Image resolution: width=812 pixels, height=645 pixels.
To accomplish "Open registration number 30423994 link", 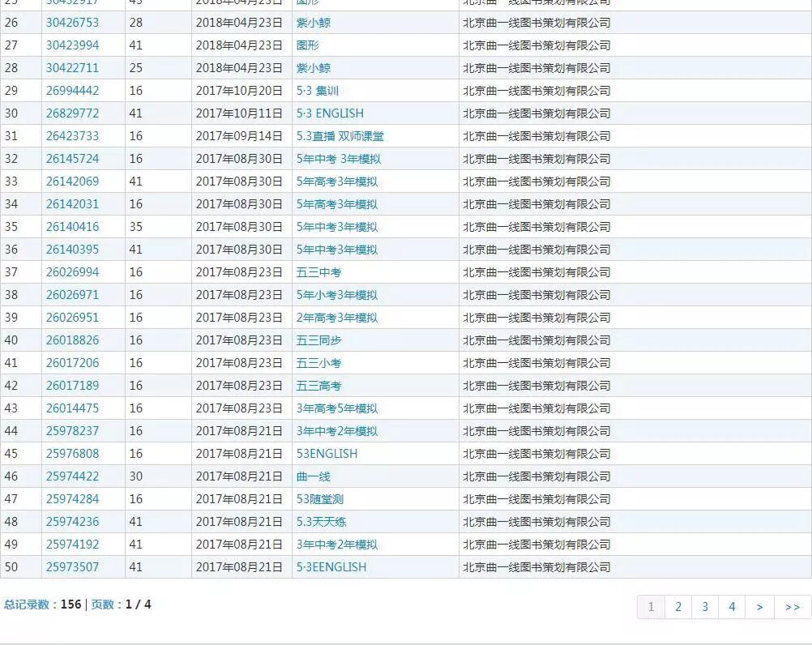I will coord(72,45).
